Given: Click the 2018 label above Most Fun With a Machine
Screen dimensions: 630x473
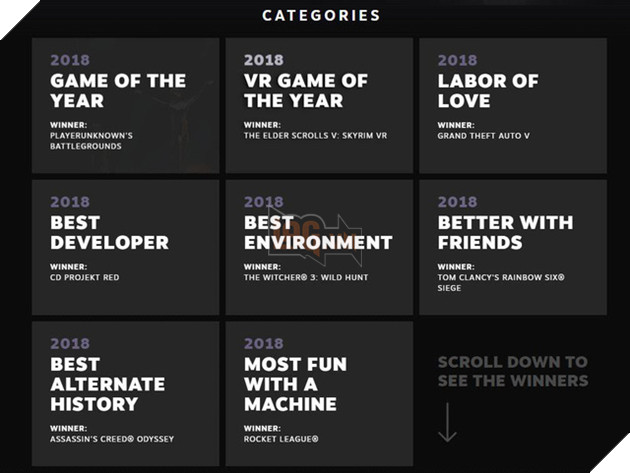Looking at the screenshot, I should (264, 344).
